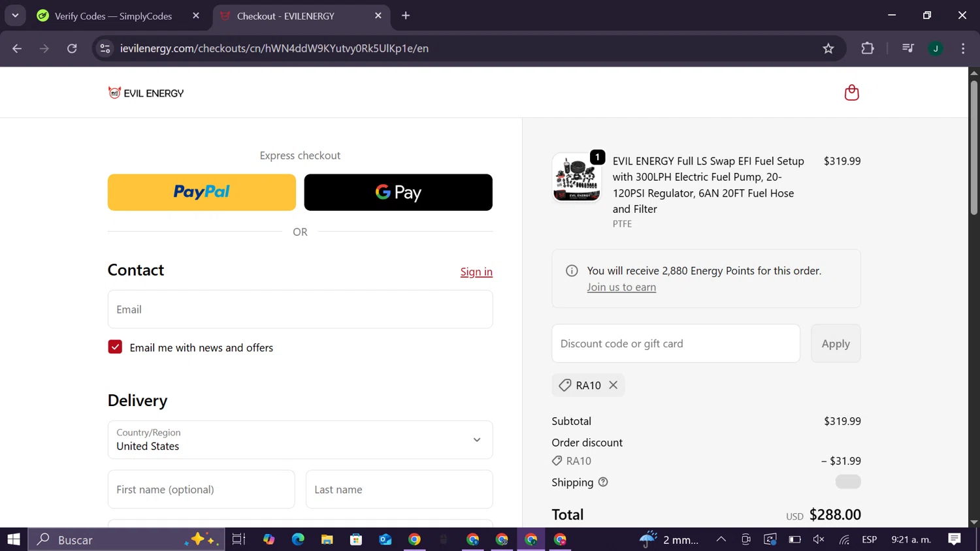
Task: Go back to the previous page
Action: click(17, 48)
